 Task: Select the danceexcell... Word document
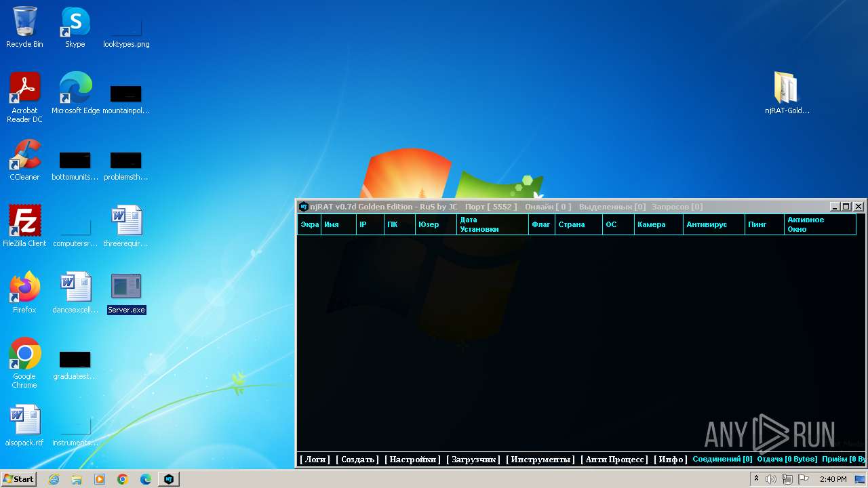(x=75, y=293)
